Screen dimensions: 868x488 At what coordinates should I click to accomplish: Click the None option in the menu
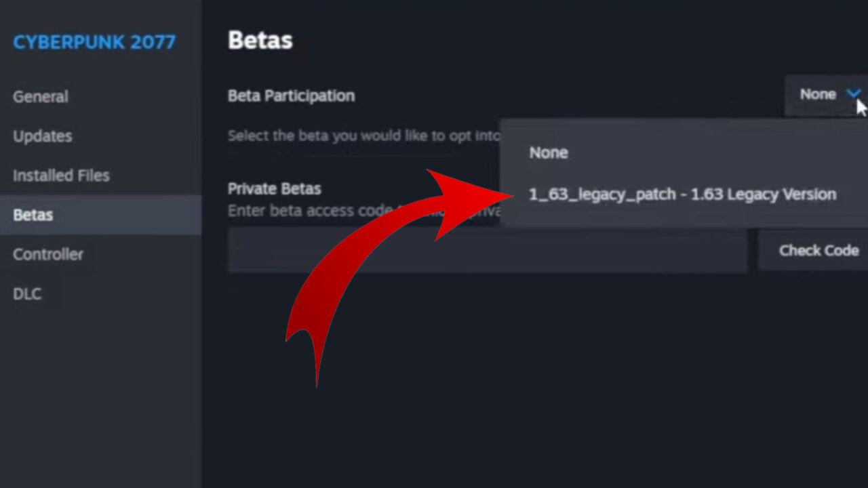549,152
